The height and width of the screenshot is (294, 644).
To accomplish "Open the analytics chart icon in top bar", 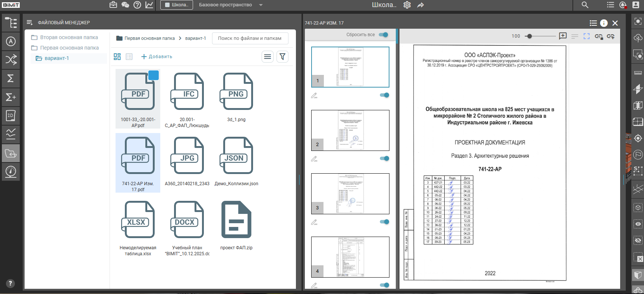I will 149,5.
